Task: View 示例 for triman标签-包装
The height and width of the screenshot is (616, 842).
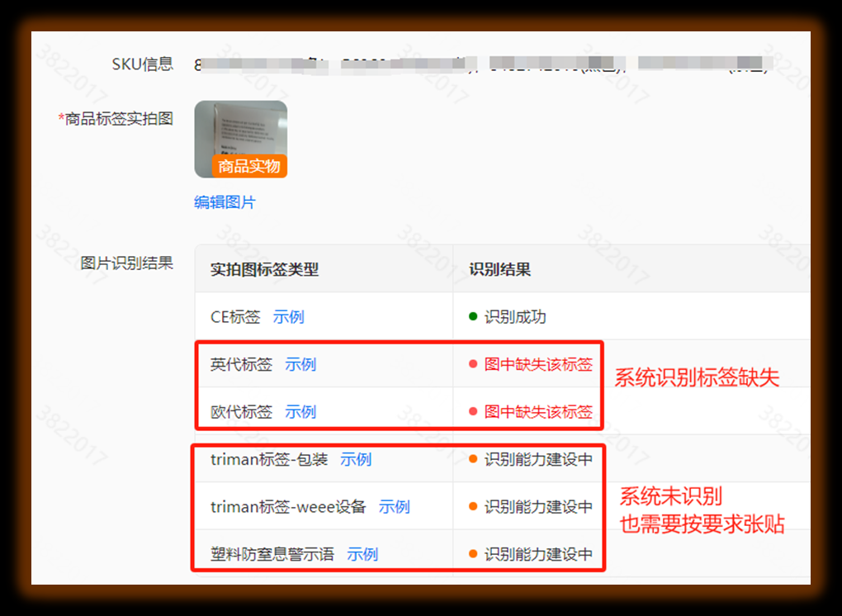Action: point(356,460)
